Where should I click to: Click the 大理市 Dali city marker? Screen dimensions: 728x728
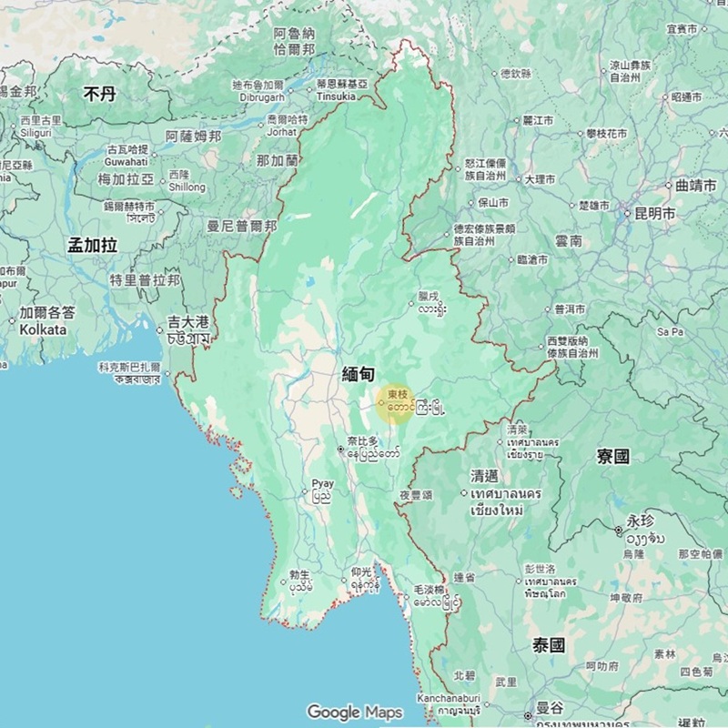pos(519,178)
